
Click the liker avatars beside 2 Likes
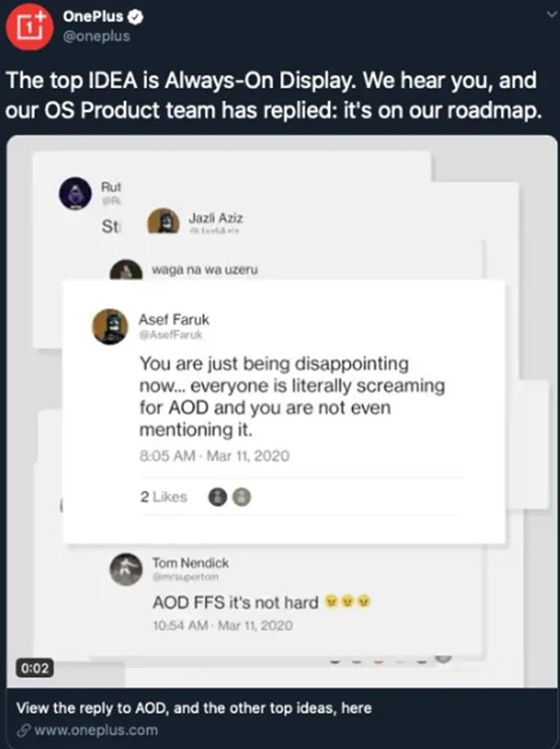point(229,497)
